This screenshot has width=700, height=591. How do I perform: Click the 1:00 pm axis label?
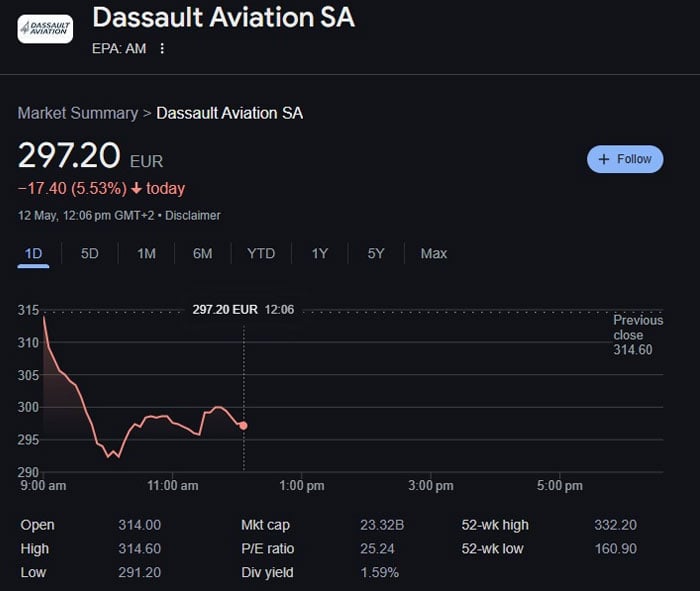tap(302, 486)
